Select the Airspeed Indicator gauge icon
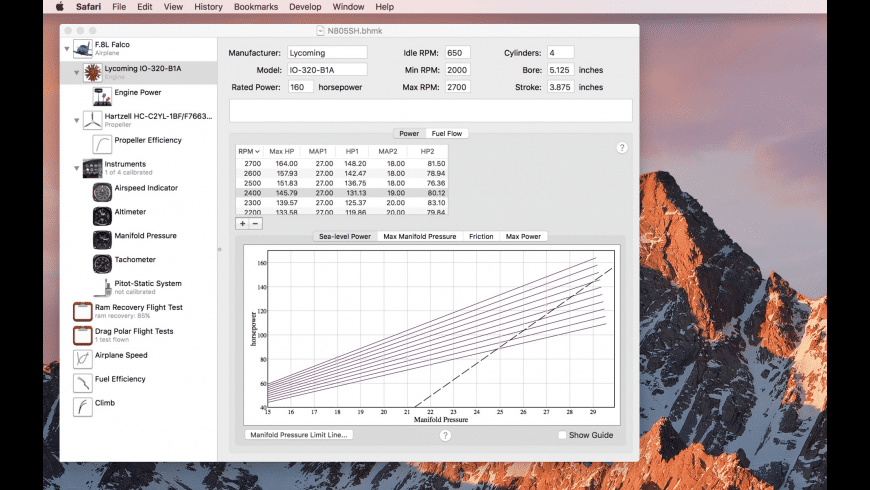 point(102,192)
